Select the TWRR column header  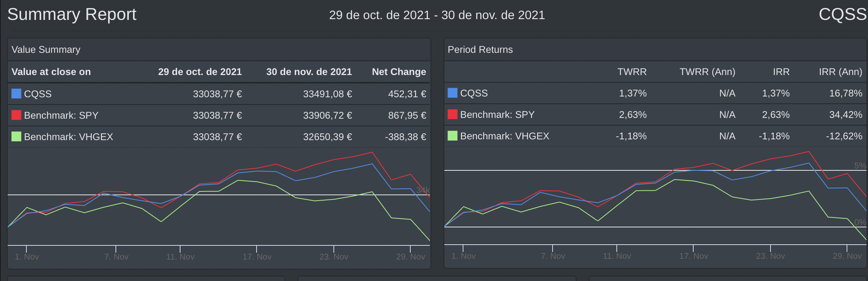coord(632,72)
